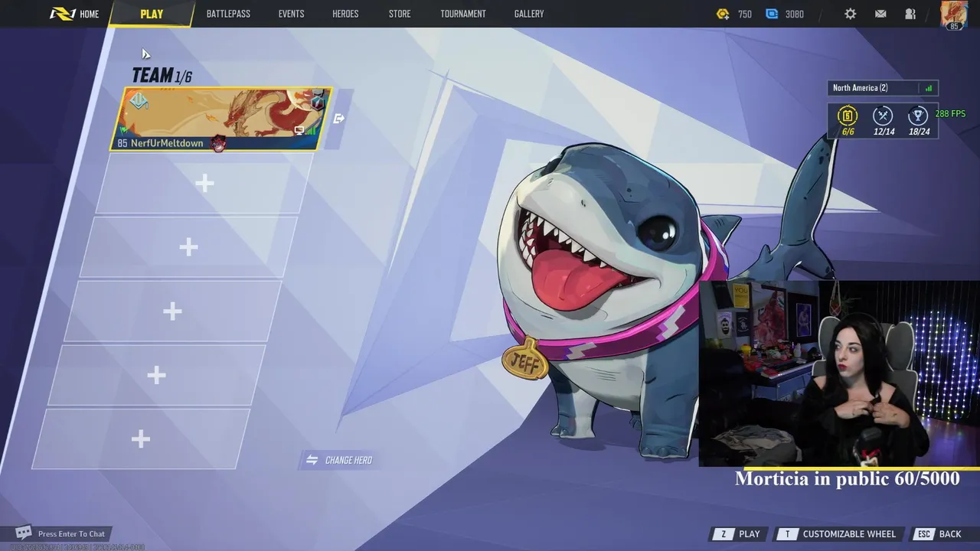The image size is (980, 551).
Task: Expand the North America (2) server selector
Action: point(883,88)
